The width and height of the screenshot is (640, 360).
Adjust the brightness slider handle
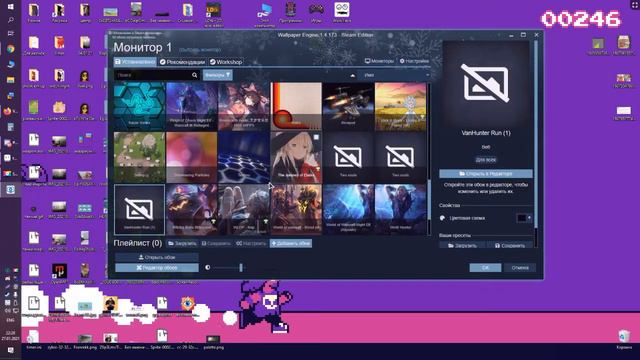coord(241,268)
